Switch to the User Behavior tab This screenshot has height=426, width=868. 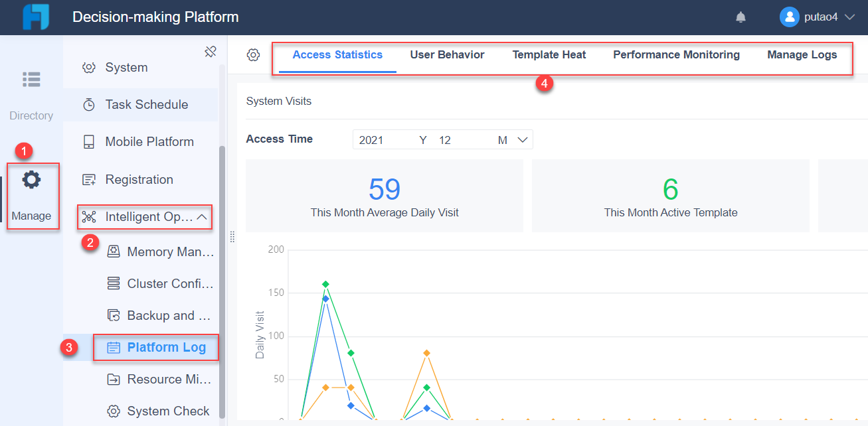point(447,55)
